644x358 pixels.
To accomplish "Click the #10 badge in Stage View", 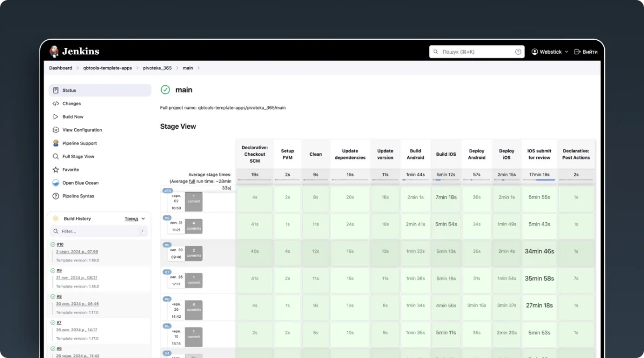I will [x=167, y=191].
